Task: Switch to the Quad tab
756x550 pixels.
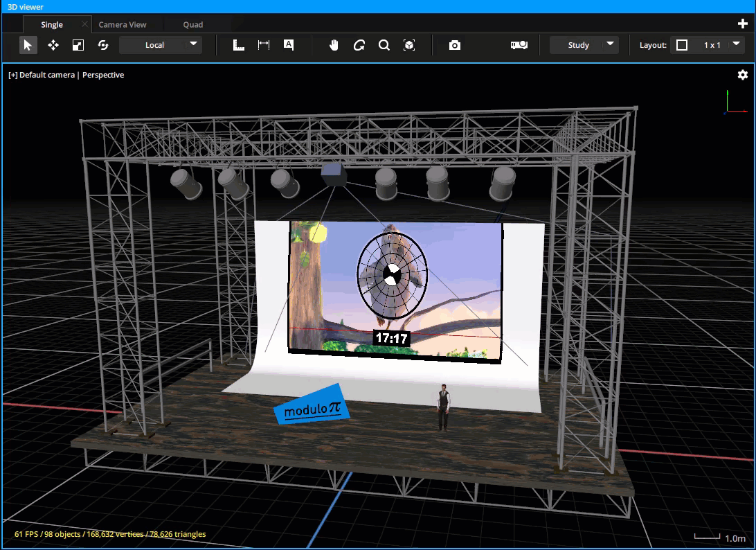Action: (x=192, y=24)
